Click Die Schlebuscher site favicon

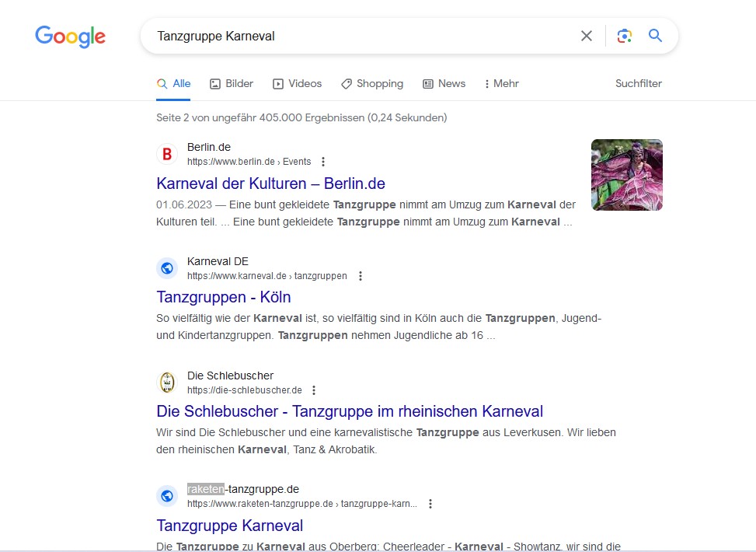coord(167,383)
